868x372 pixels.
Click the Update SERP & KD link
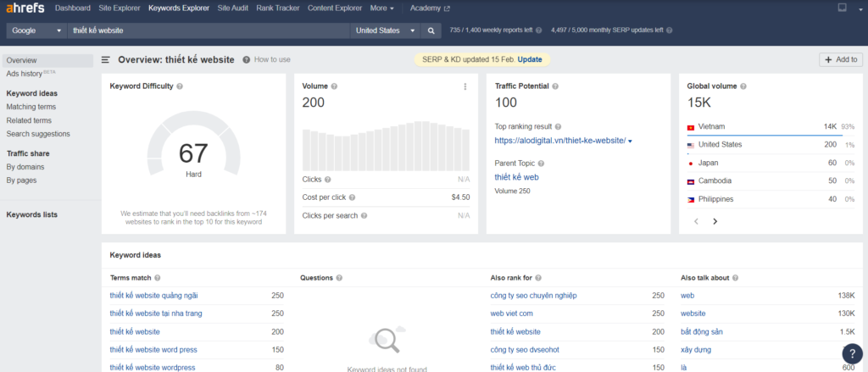(x=530, y=59)
